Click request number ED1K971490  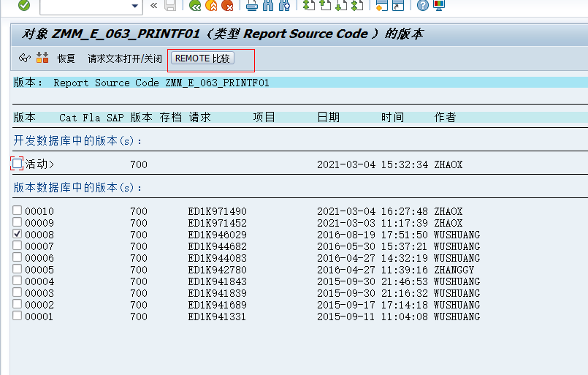(x=218, y=211)
